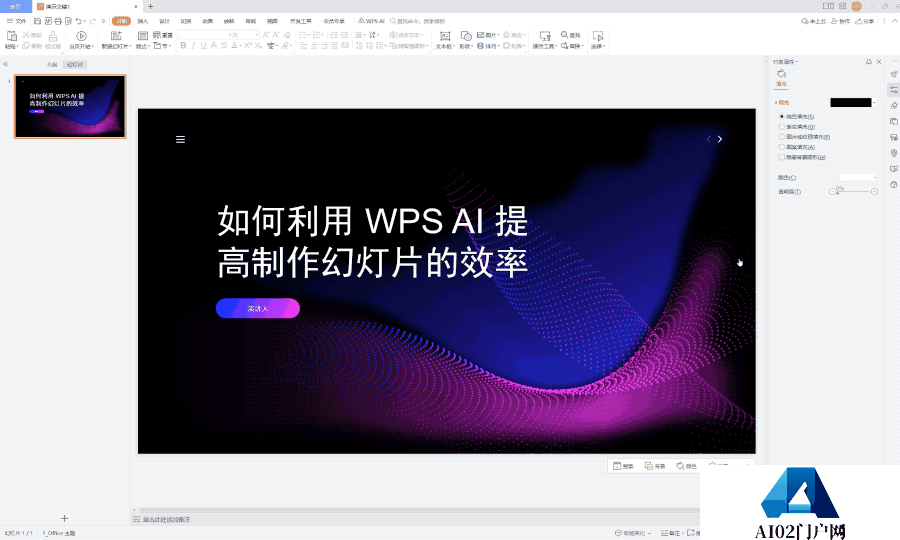Screen dimensions: 900x540
Task: Increase transparency with the plus button
Action: coord(874,192)
